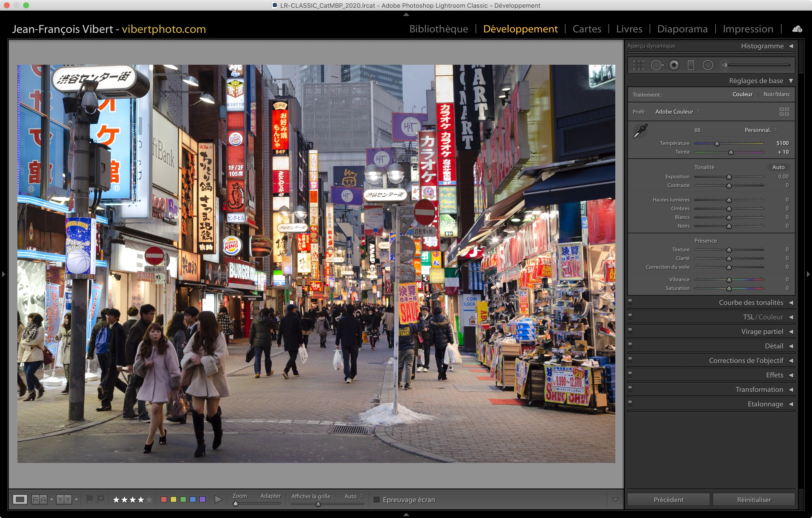Open the Impression module
This screenshot has width=812, height=518.
[747, 29]
